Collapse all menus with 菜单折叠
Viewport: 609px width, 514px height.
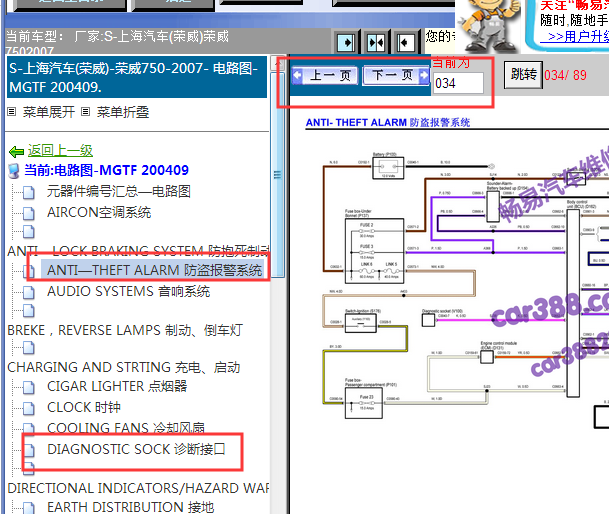pos(123,112)
